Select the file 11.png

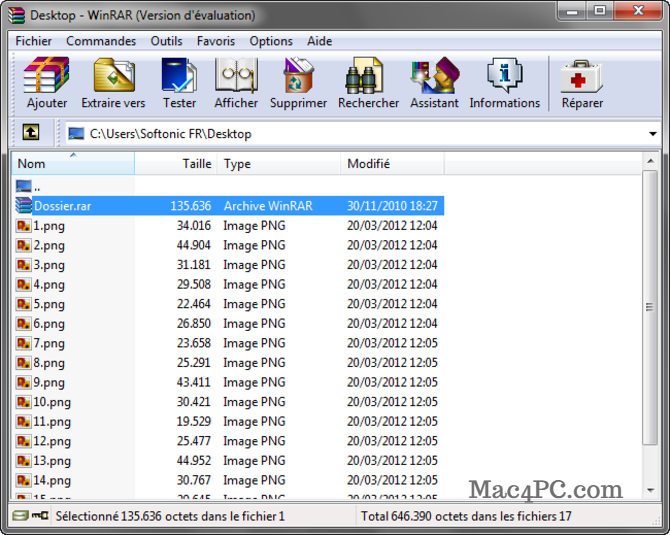click(x=52, y=422)
